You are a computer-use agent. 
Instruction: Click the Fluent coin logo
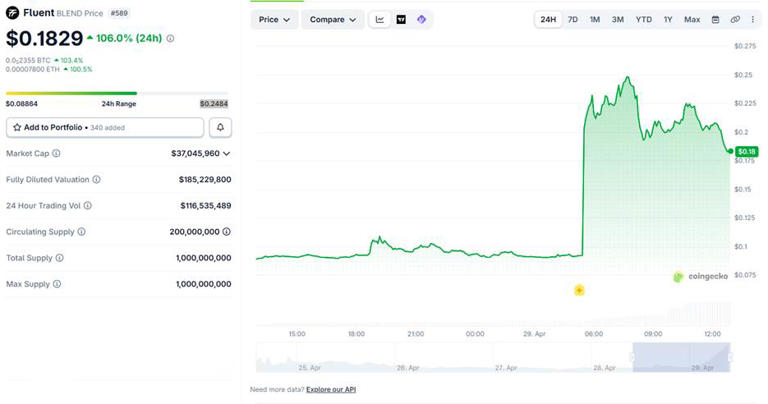[x=14, y=15]
